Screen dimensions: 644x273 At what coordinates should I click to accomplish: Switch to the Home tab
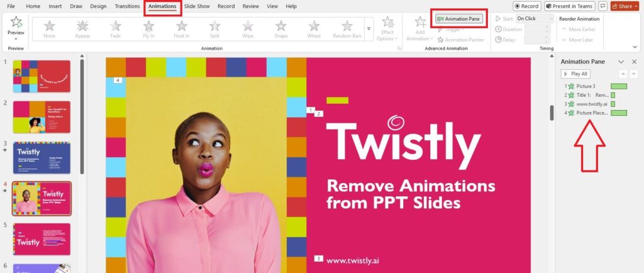point(33,6)
